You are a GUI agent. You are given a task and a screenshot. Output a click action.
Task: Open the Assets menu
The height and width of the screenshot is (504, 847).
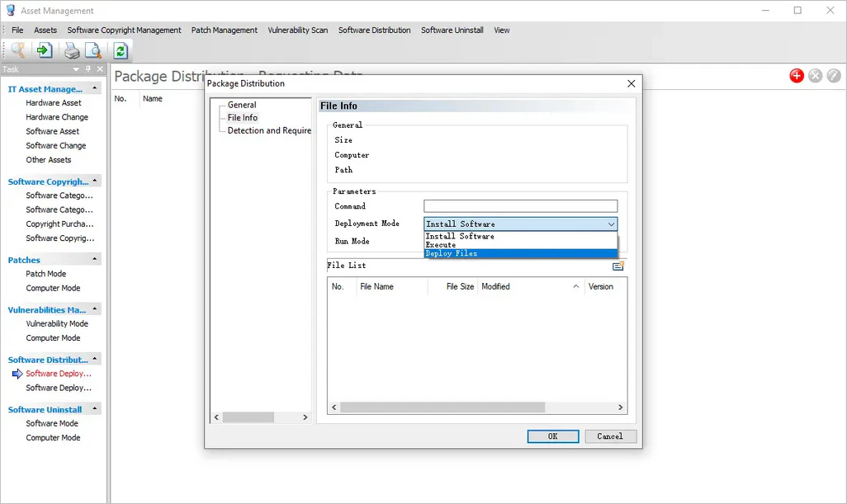point(45,31)
